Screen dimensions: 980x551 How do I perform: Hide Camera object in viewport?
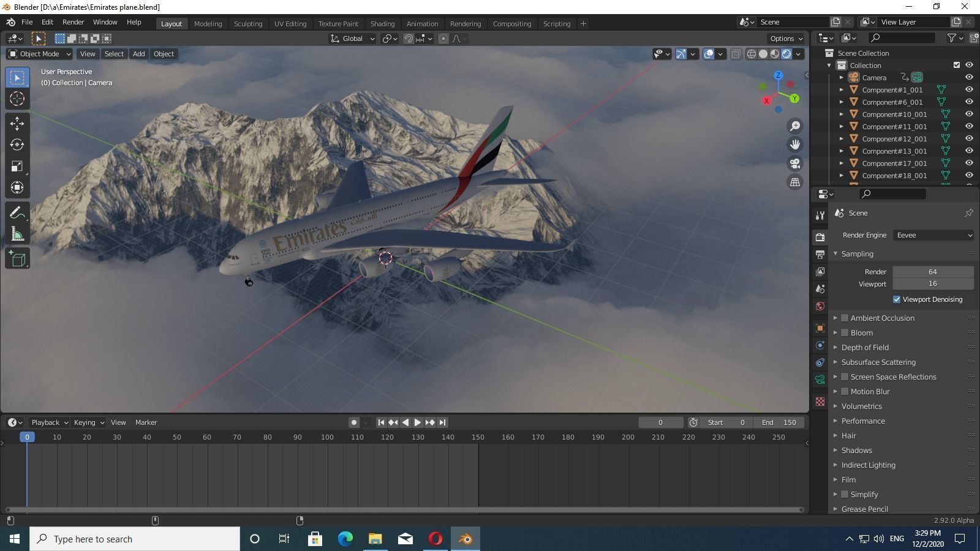[x=969, y=77]
